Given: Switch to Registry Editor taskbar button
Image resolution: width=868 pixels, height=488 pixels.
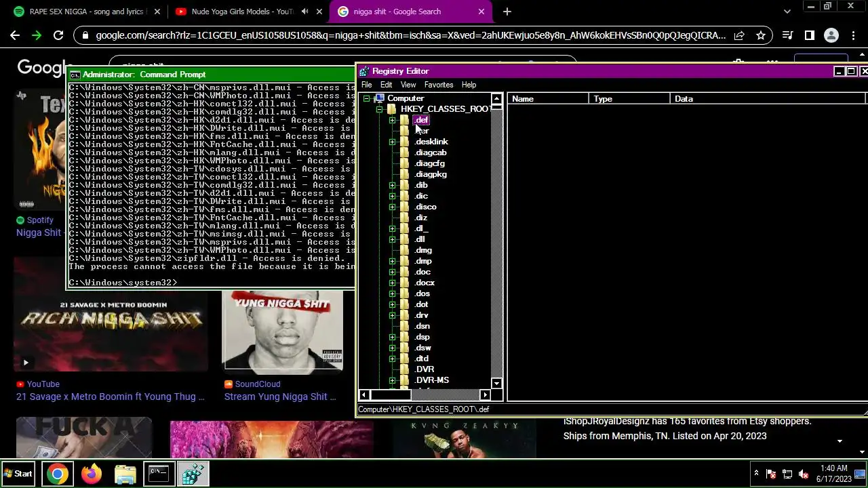Looking at the screenshot, I should pos(193,474).
